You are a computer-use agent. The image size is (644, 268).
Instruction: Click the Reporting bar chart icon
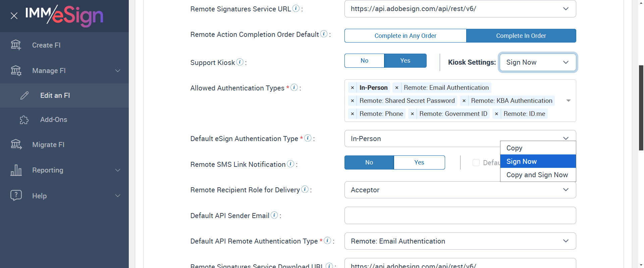(x=16, y=170)
